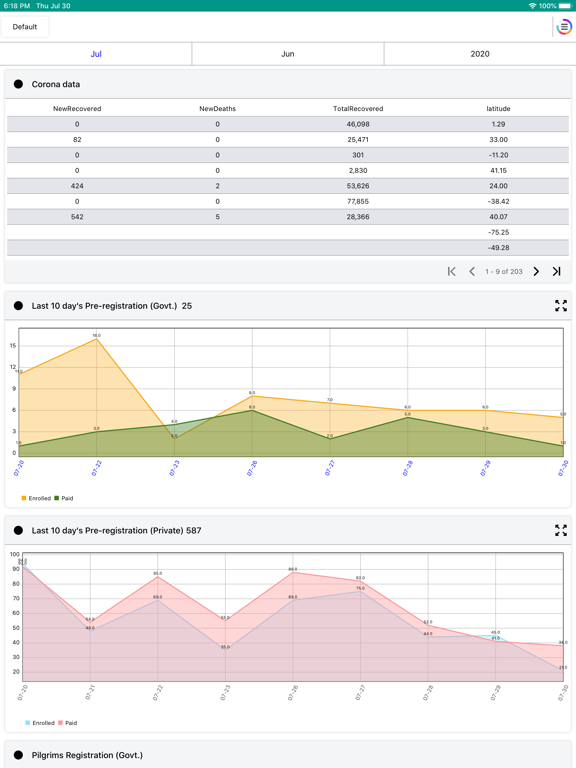Select the latitude -38.42 cell
The height and width of the screenshot is (768, 576).
[498, 201]
